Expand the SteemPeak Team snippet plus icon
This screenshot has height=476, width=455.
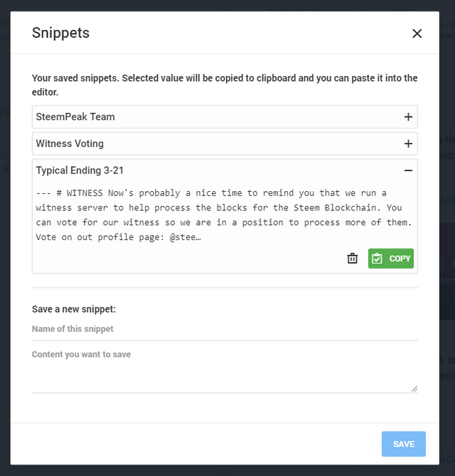[408, 117]
